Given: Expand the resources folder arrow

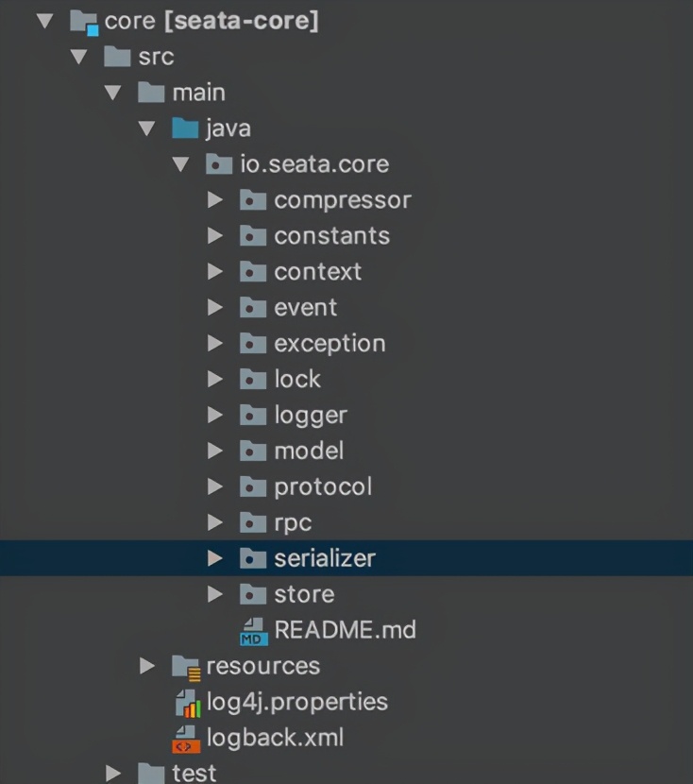Looking at the screenshot, I should pyautogui.click(x=147, y=666).
